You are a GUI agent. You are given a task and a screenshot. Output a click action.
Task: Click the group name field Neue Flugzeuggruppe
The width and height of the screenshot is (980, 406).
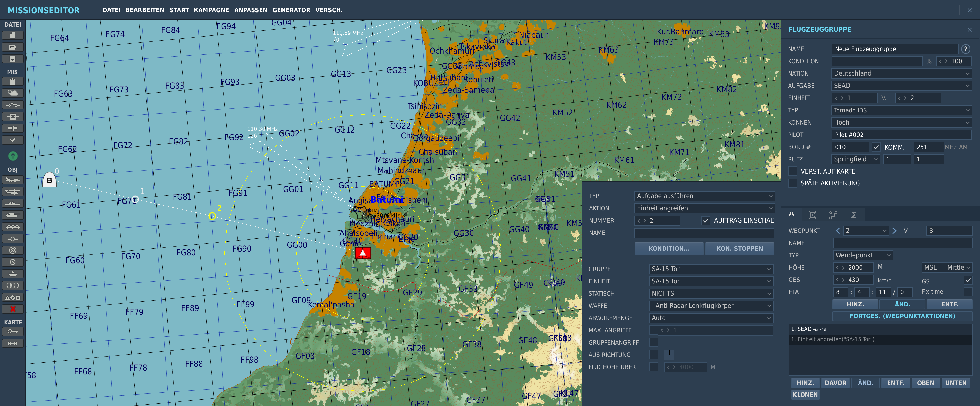point(895,49)
